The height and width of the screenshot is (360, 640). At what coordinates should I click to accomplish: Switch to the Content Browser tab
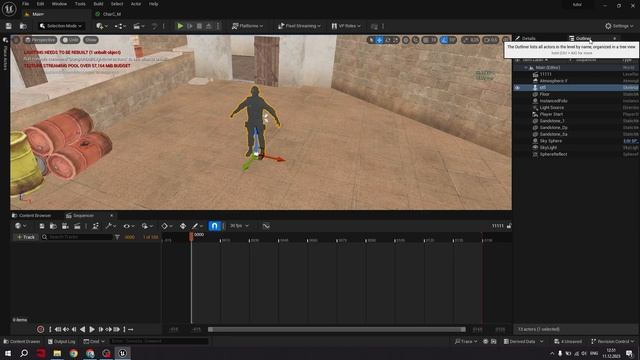(32, 216)
